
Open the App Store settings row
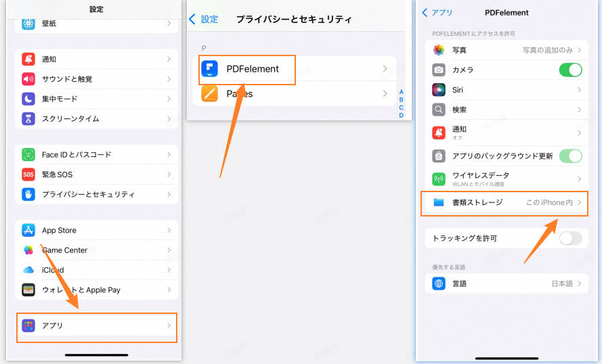[96, 230]
